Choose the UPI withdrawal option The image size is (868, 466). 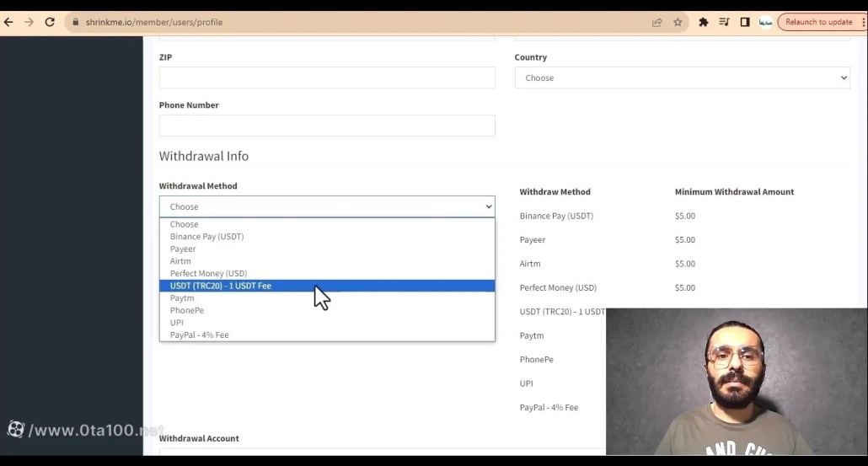[177, 323]
